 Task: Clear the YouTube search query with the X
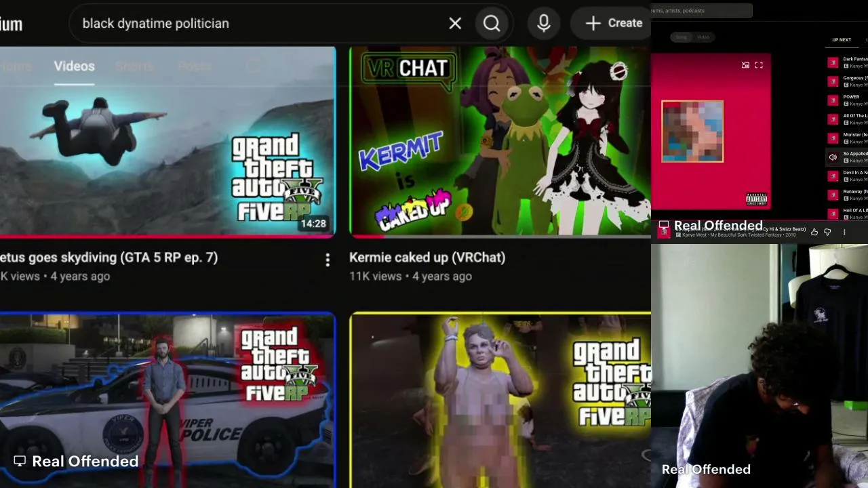[x=455, y=24]
